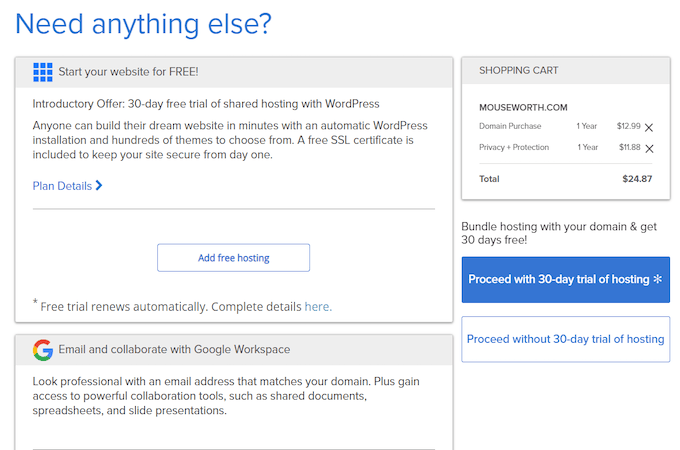The height and width of the screenshot is (450, 680).
Task: Click the Start your website for FREE! title
Action: [128, 72]
